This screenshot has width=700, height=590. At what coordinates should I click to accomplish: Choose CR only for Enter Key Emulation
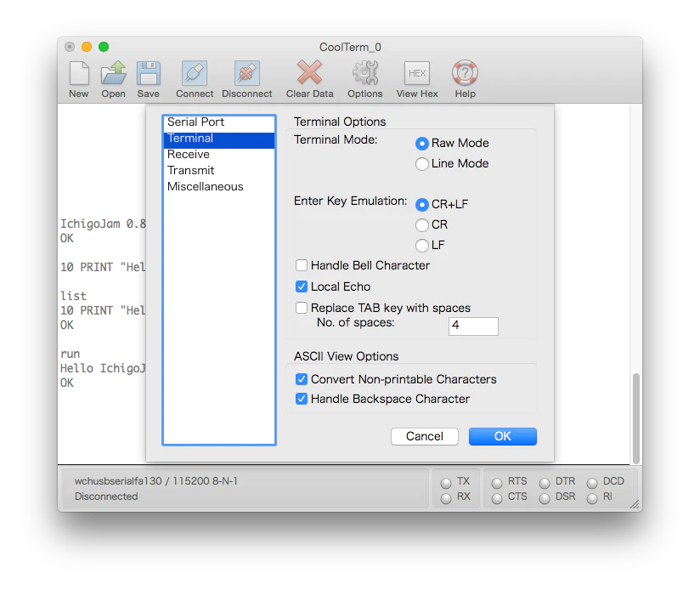422,225
